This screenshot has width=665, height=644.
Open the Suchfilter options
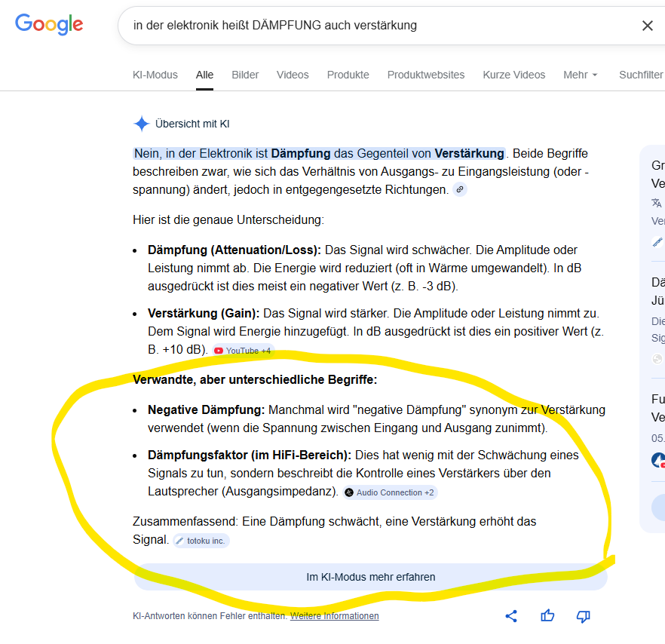640,75
